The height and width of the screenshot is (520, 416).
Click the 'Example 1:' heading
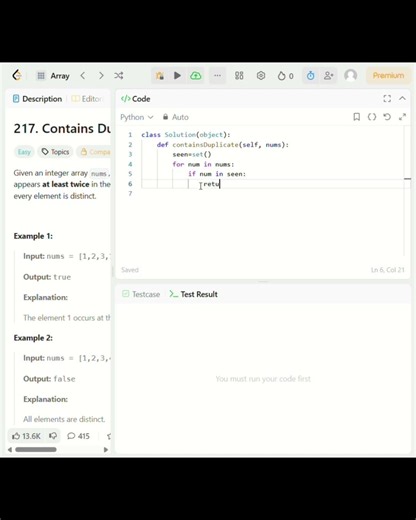(33, 236)
